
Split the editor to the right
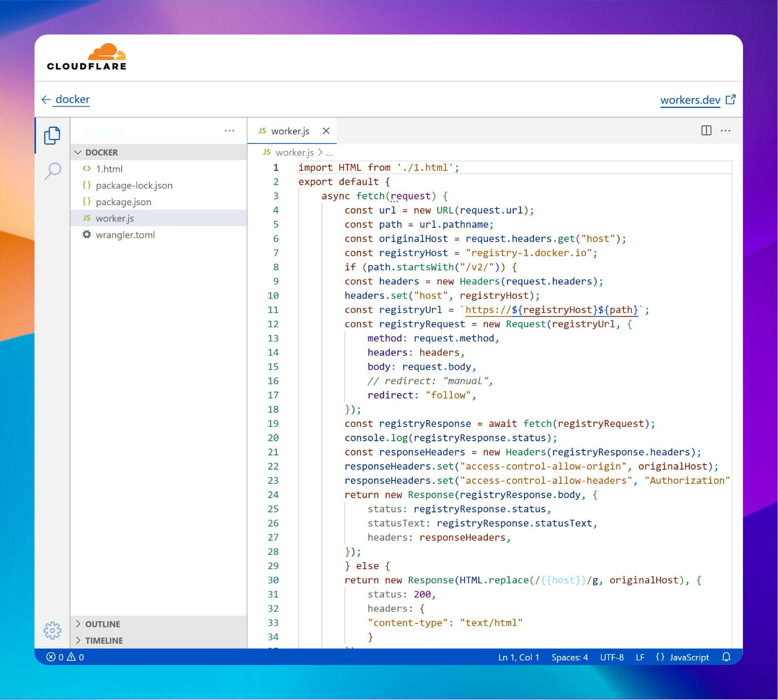706,131
